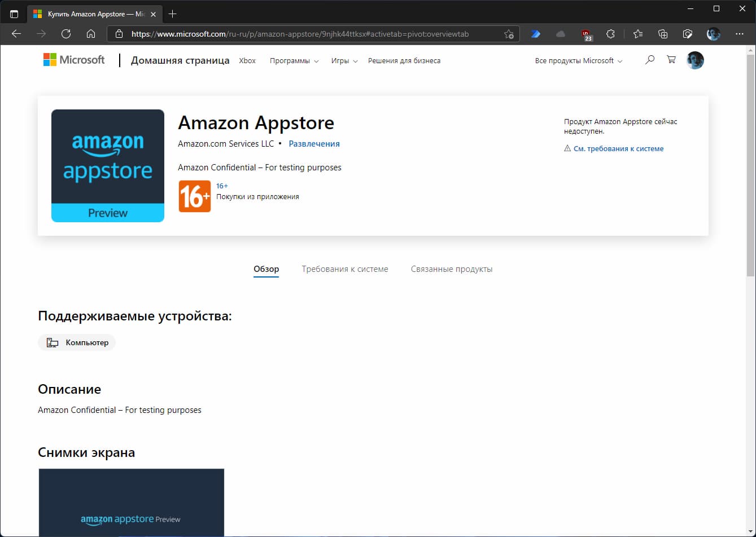Image resolution: width=756 pixels, height=537 pixels.
Task: Click the Поддерживаемые устройства heading
Action: point(135,316)
